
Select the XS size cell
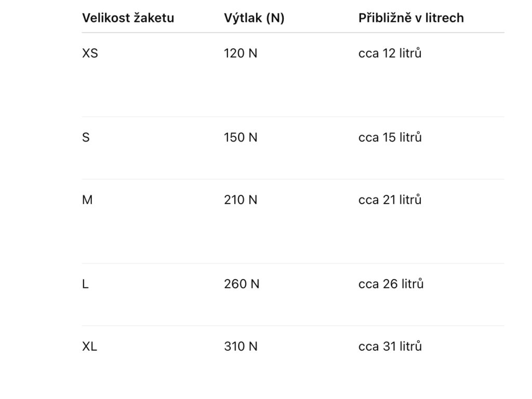tap(90, 54)
